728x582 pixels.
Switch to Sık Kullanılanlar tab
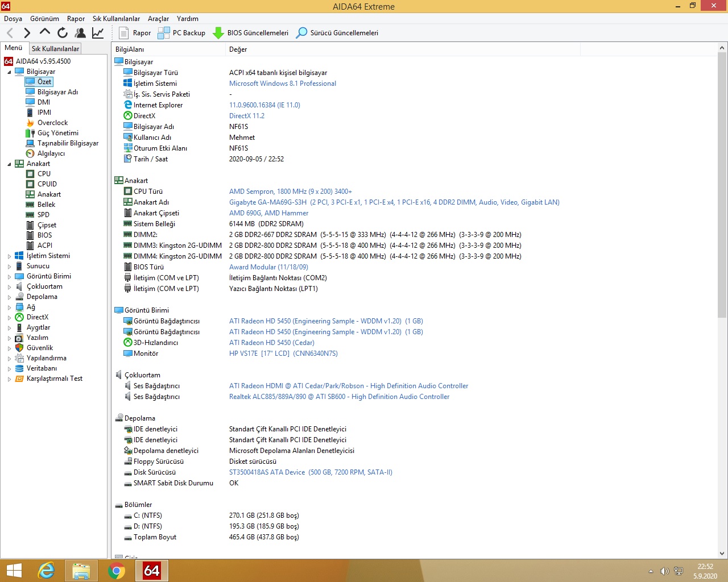pos(55,49)
